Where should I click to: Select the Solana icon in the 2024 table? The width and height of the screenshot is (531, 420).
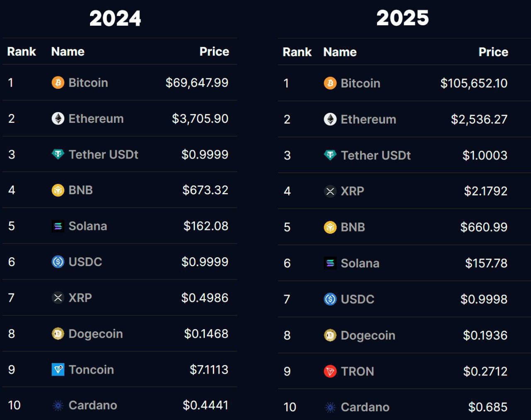(58, 226)
